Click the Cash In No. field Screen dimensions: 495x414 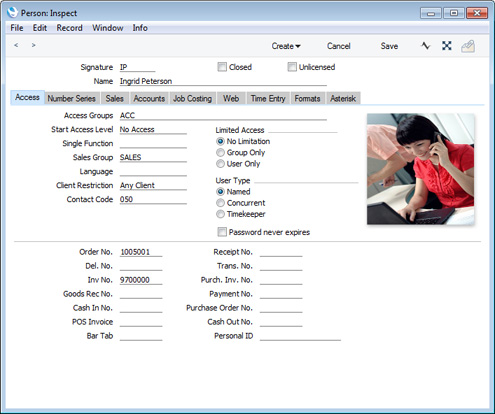pyautogui.click(x=141, y=308)
